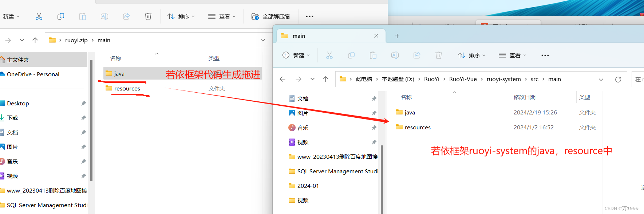Viewport: 644px width, 214px height.
Task: Expand address history dropdown in ruoyi.zip window
Action: pyautogui.click(x=263, y=40)
